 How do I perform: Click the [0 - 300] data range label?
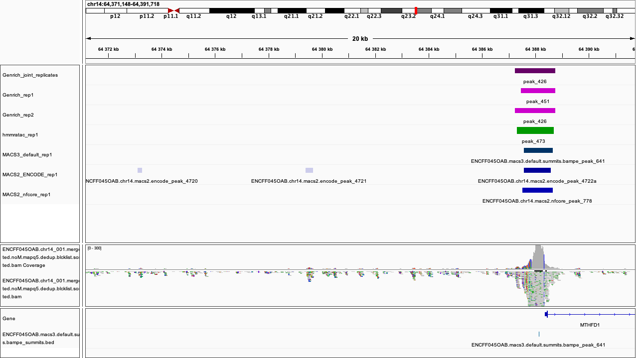(x=94, y=248)
